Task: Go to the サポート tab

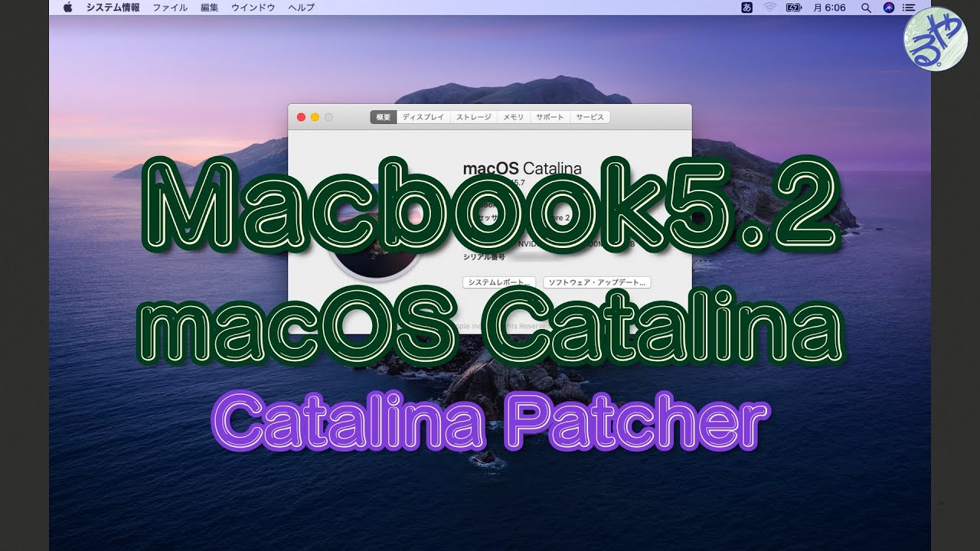Action: [550, 117]
